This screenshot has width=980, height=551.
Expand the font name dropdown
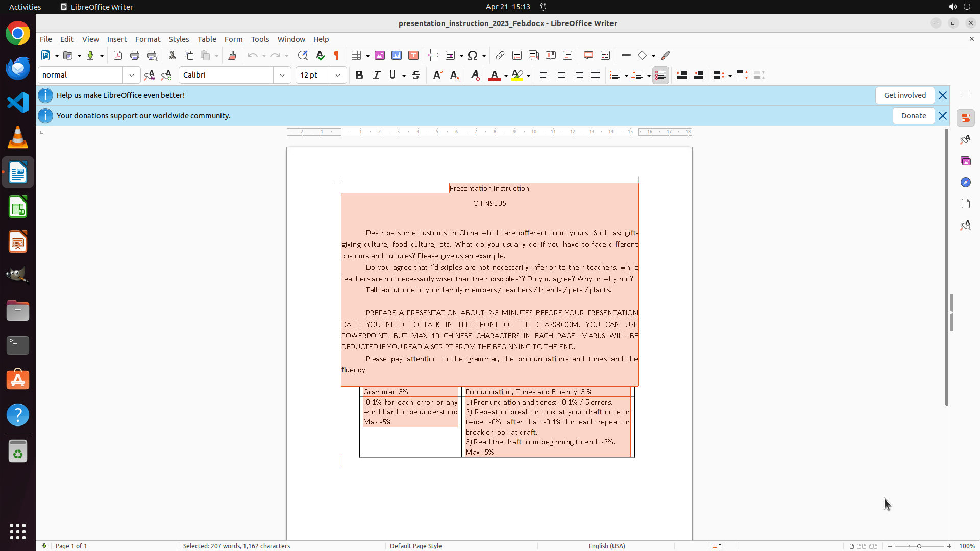282,75
